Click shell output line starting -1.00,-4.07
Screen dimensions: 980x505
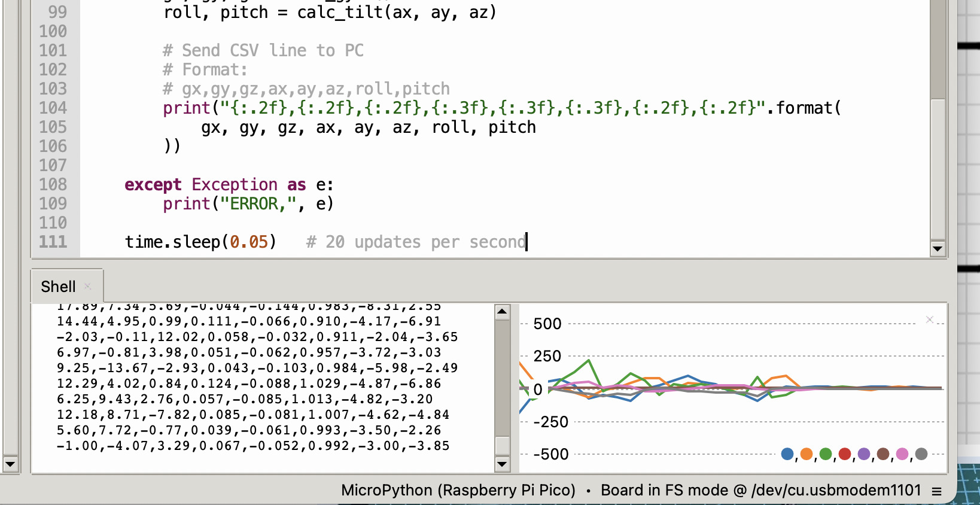[x=253, y=446]
